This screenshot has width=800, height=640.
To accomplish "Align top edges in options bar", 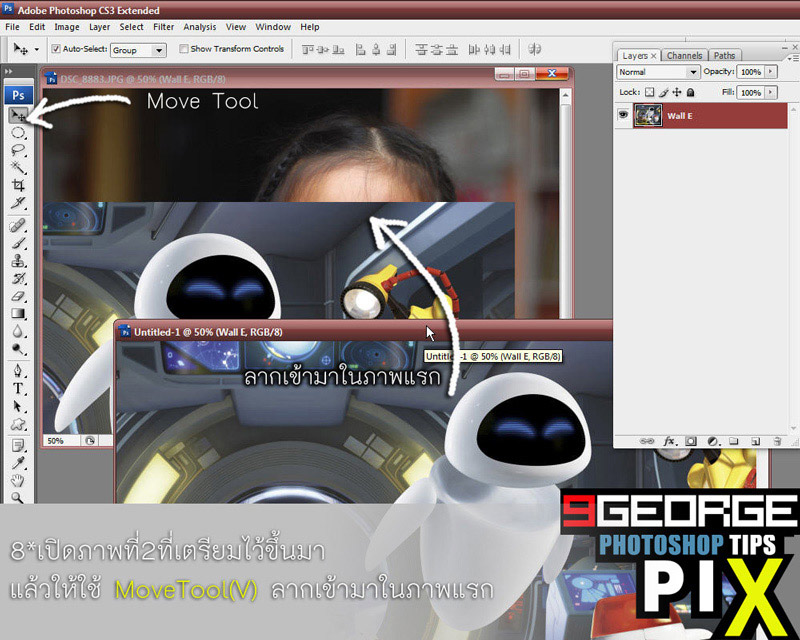I will coord(308,50).
